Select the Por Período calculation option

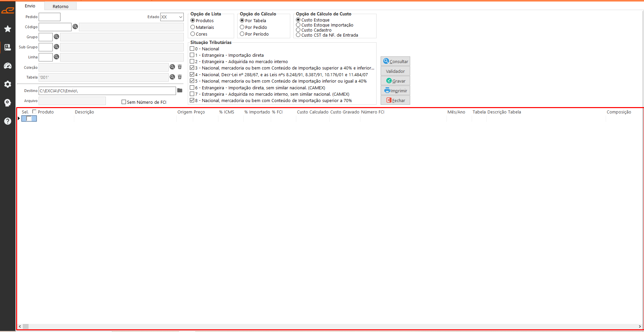click(242, 34)
